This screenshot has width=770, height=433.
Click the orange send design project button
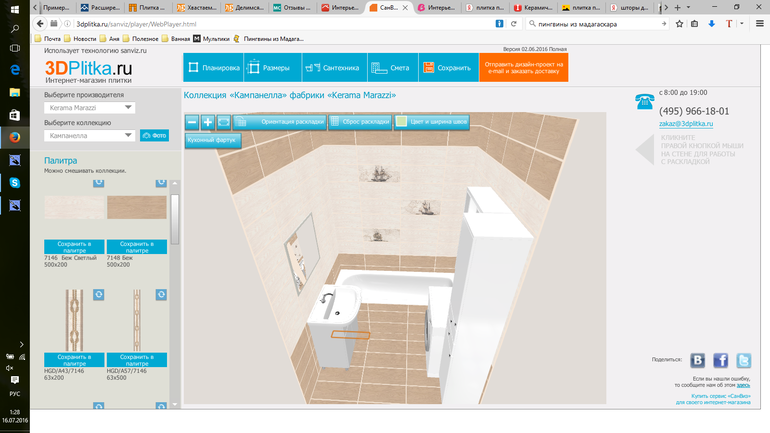tap(523, 68)
